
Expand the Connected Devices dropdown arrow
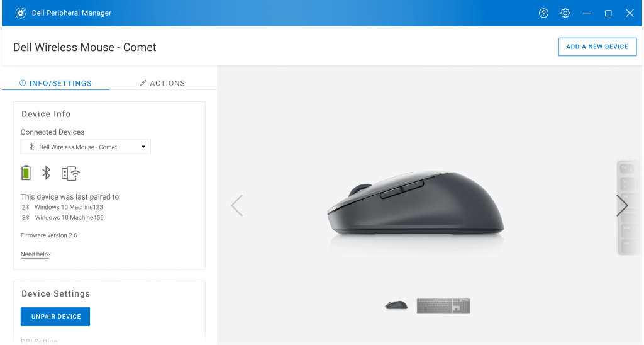tap(143, 147)
